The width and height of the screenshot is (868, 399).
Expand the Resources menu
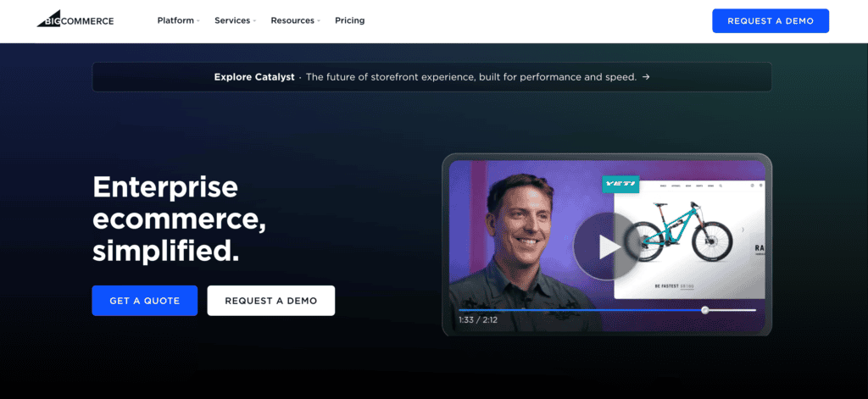pos(295,20)
